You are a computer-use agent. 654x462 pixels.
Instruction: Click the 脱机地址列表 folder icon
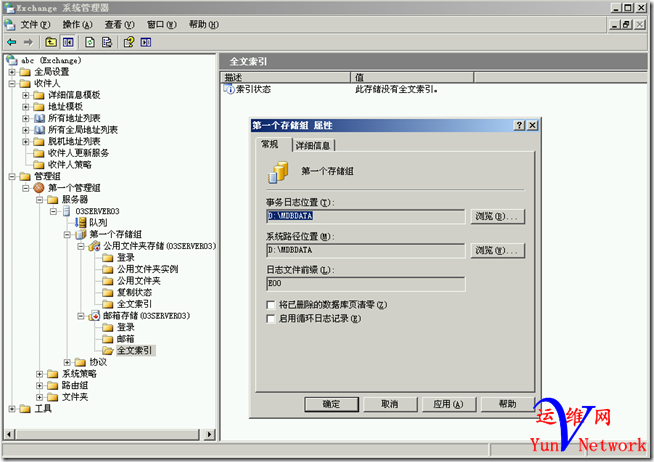pyautogui.click(x=39, y=141)
